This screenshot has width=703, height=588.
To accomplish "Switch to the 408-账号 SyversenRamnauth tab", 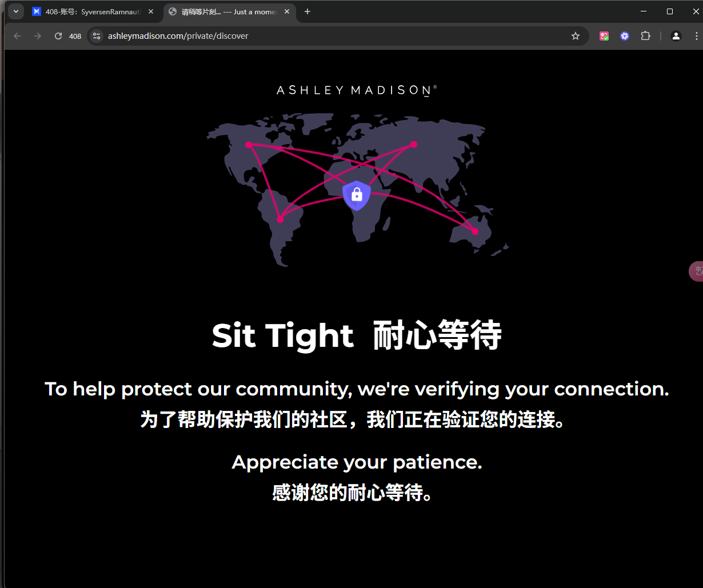I will click(x=91, y=11).
